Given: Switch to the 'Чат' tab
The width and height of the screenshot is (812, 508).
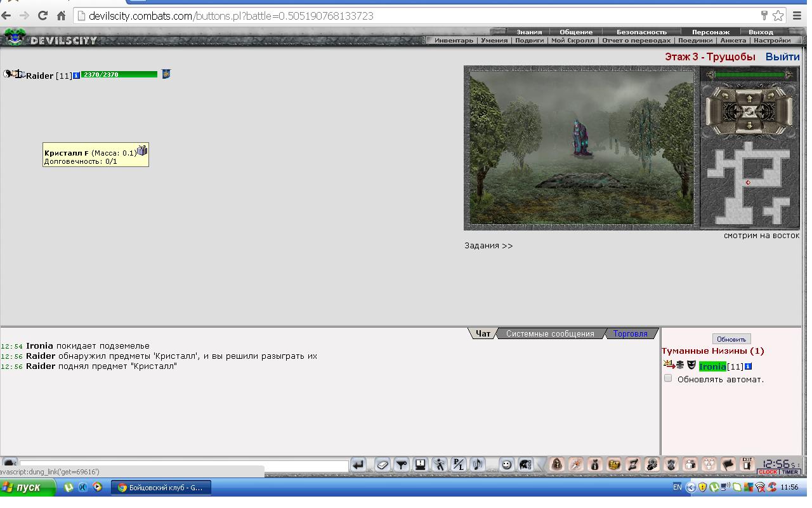Looking at the screenshot, I should [483, 333].
